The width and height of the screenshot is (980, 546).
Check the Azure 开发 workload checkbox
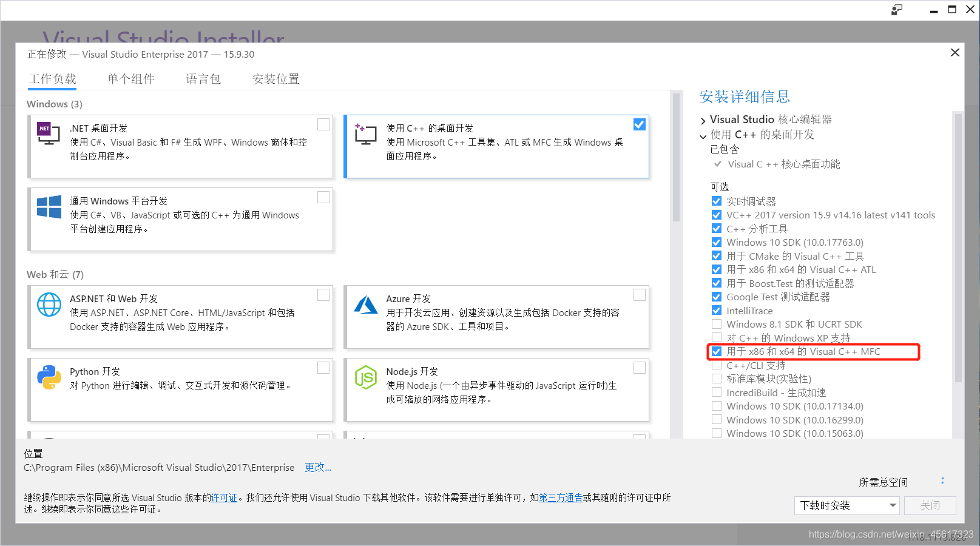(640, 295)
